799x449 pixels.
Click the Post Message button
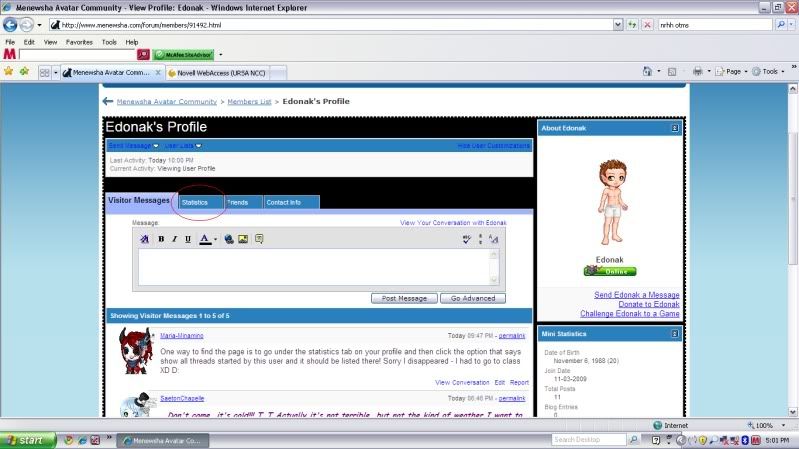point(404,298)
